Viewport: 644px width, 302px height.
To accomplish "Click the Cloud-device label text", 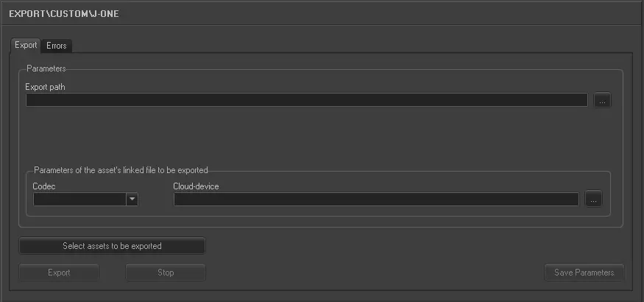I will (x=196, y=186).
